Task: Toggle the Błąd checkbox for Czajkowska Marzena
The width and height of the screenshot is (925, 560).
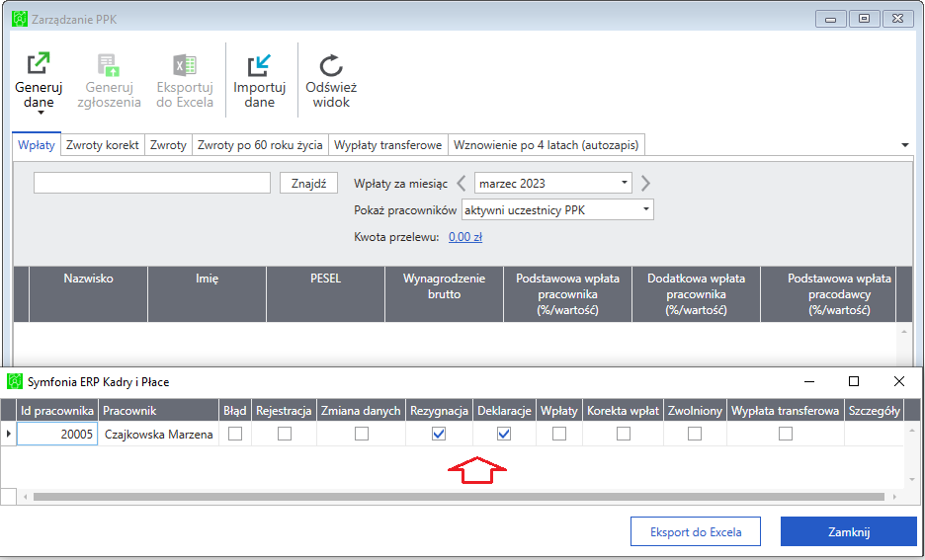Action: click(235, 434)
